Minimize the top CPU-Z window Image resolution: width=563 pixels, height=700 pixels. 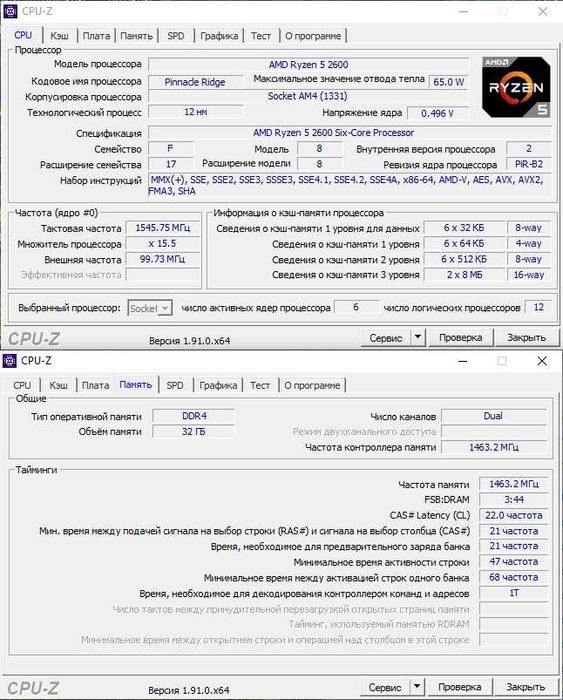[464, 12]
